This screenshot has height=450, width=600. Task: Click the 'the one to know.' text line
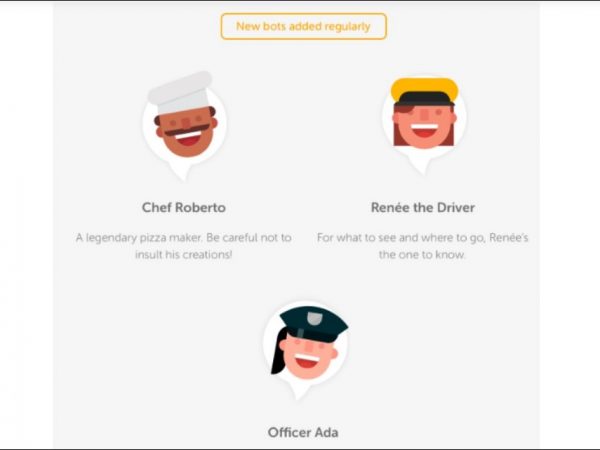click(x=422, y=254)
